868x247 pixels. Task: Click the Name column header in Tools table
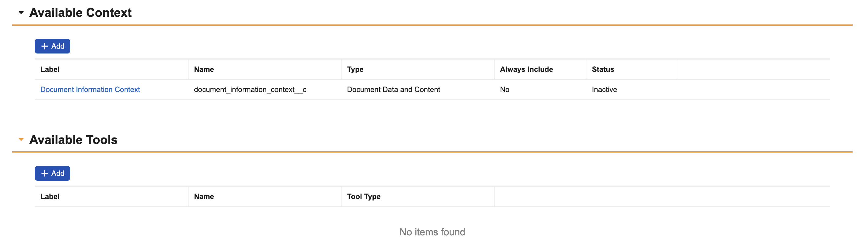(204, 197)
